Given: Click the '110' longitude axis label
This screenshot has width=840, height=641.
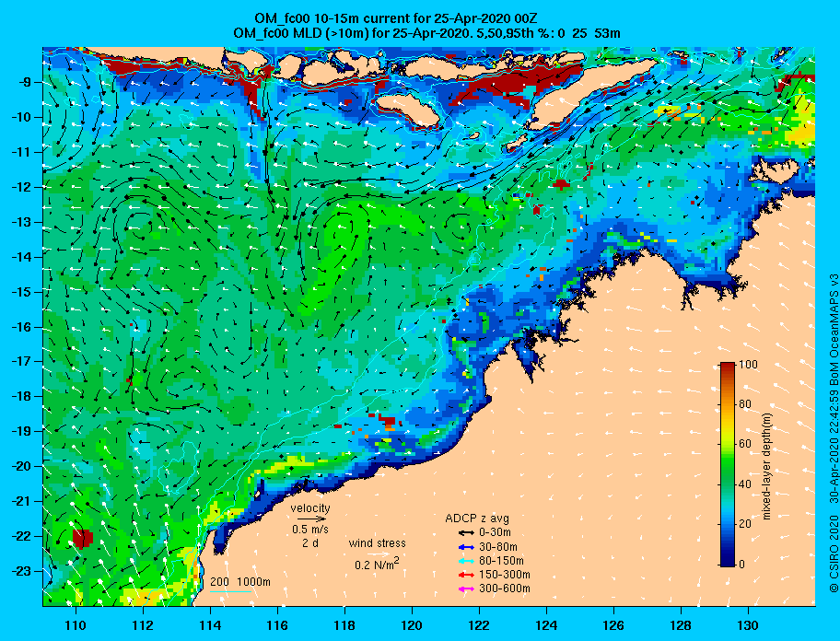Looking at the screenshot, I should (x=76, y=625).
